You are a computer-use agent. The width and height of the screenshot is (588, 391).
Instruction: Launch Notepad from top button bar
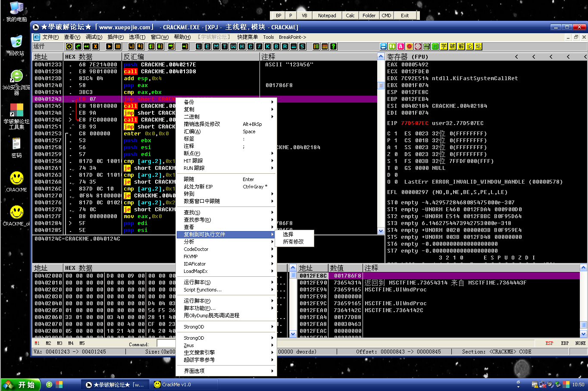click(x=327, y=16)
